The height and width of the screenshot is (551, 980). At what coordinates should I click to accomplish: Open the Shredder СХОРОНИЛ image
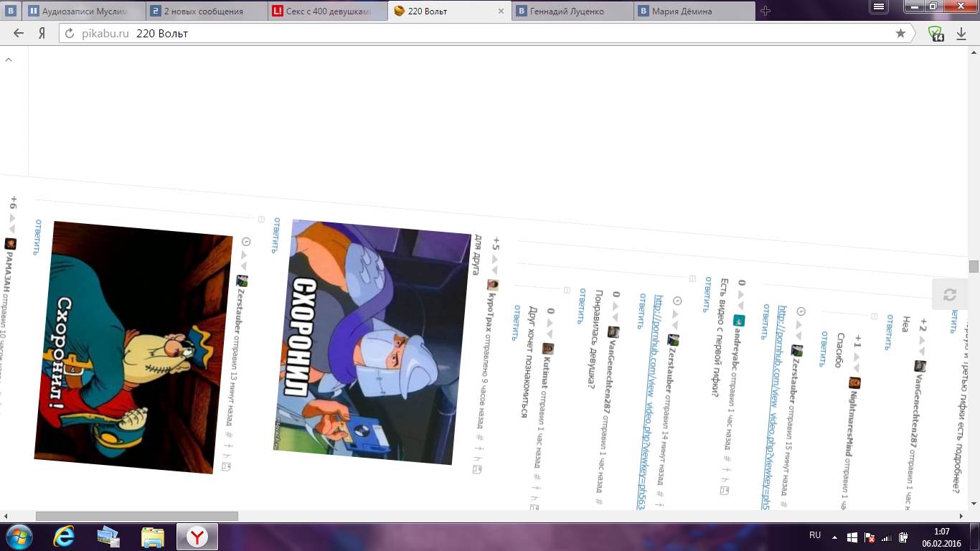click(x=372, y=342)
